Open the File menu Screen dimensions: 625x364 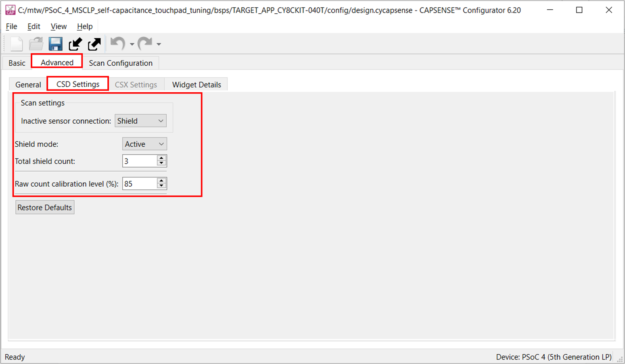pyautogui.click(x=11, y=26)
